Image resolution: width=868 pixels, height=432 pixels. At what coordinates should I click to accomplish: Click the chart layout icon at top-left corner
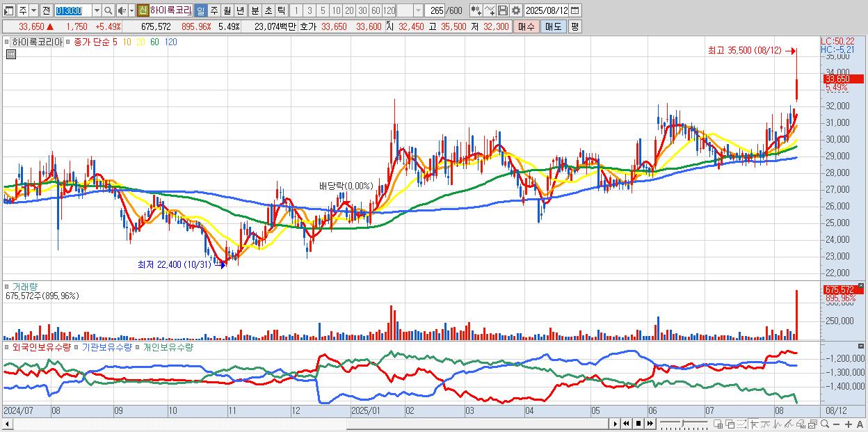9,10
